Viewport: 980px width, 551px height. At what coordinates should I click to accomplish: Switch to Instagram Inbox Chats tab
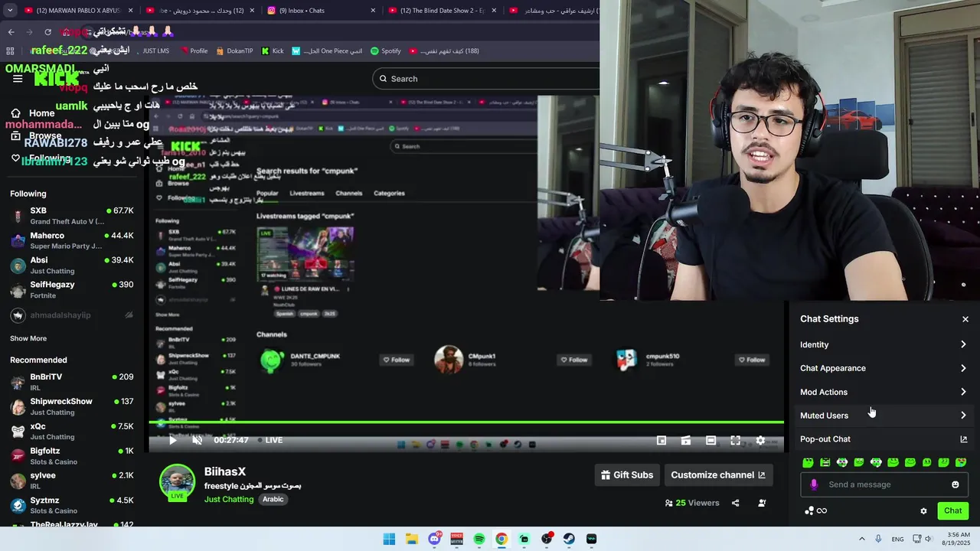point(322,11)
